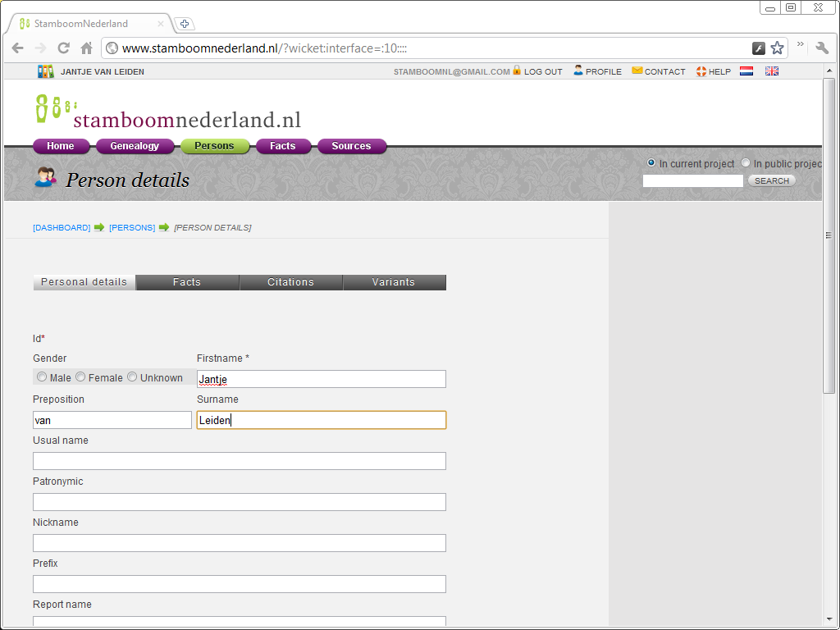Screen dimensions: 840x630
Task: Open the Sources menu
Action: [x=351, y=146]
